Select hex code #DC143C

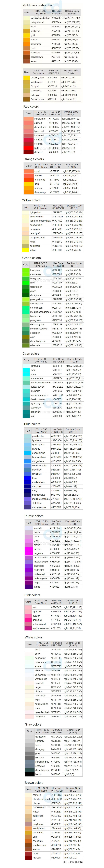click(54, 140)
